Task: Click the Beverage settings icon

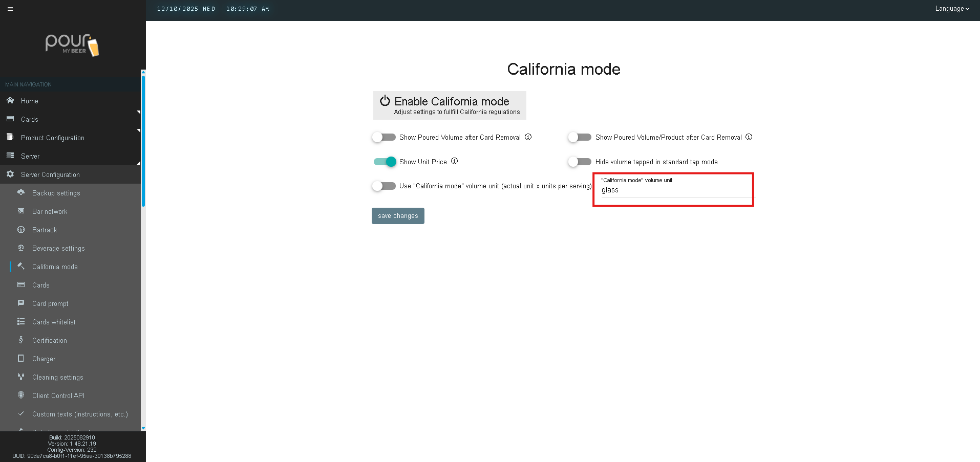Action: coord(21,248)
